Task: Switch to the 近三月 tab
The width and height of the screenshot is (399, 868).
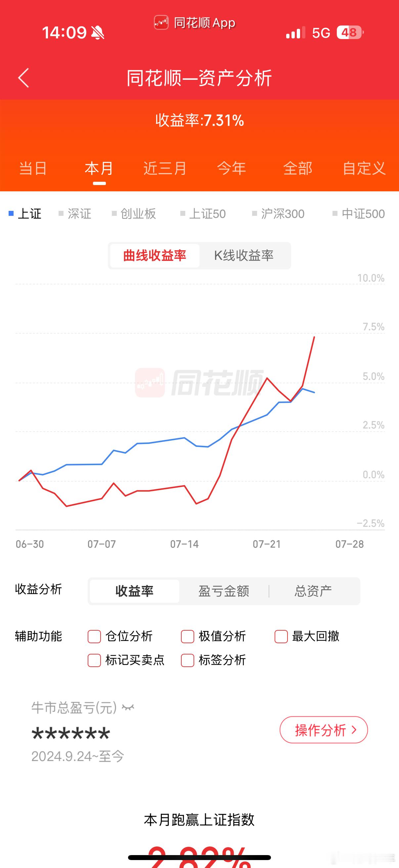Action: [165, 168]
